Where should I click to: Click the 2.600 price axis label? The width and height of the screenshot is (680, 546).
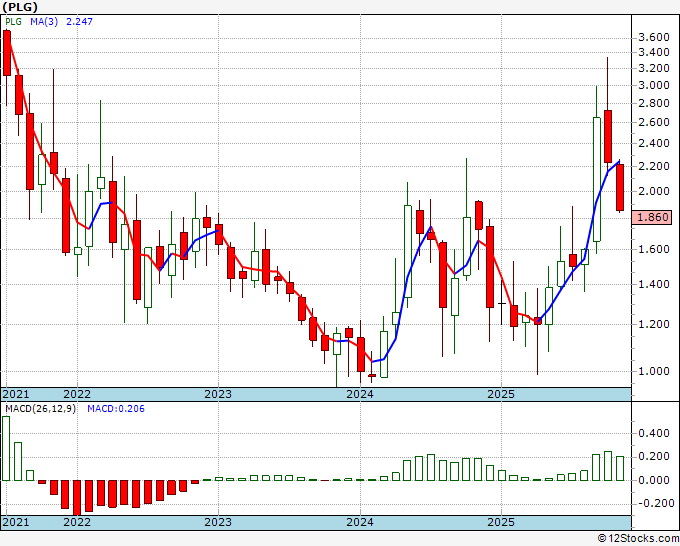click(654, 122)
